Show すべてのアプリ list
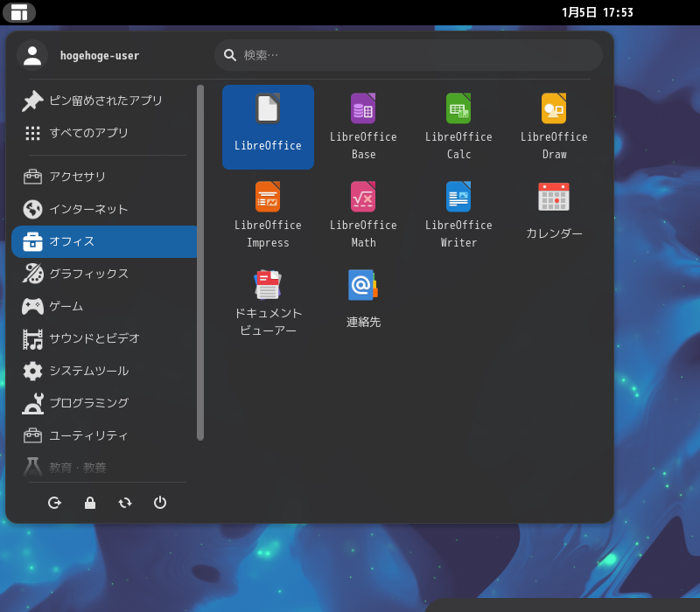 click(104, 133)
